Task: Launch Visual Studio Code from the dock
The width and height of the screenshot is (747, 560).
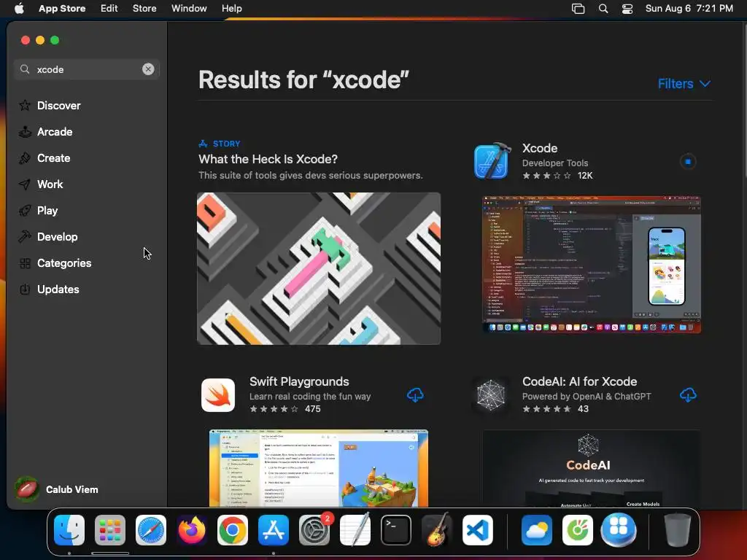Action: [477, 530]
